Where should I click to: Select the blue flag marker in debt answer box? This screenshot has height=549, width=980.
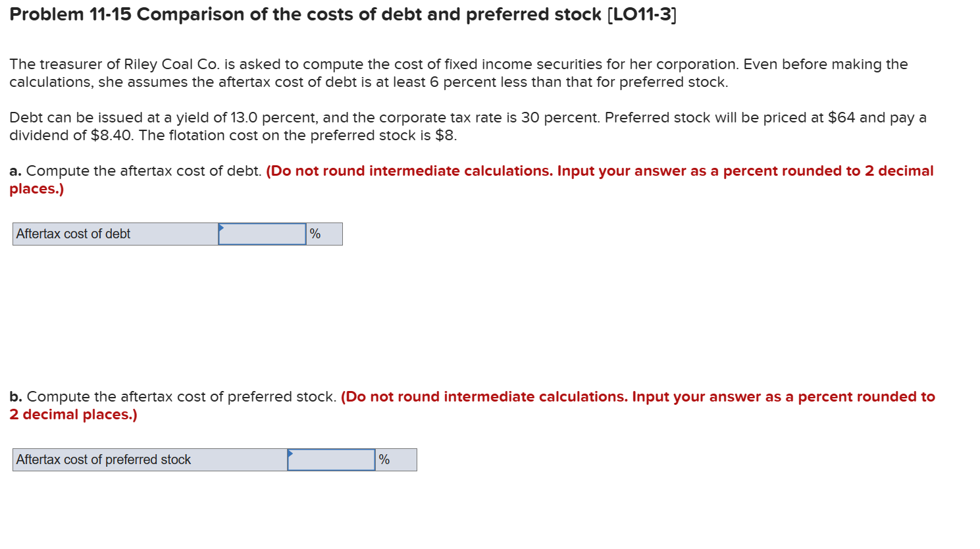pyautogui.click(x=220, y=228)
